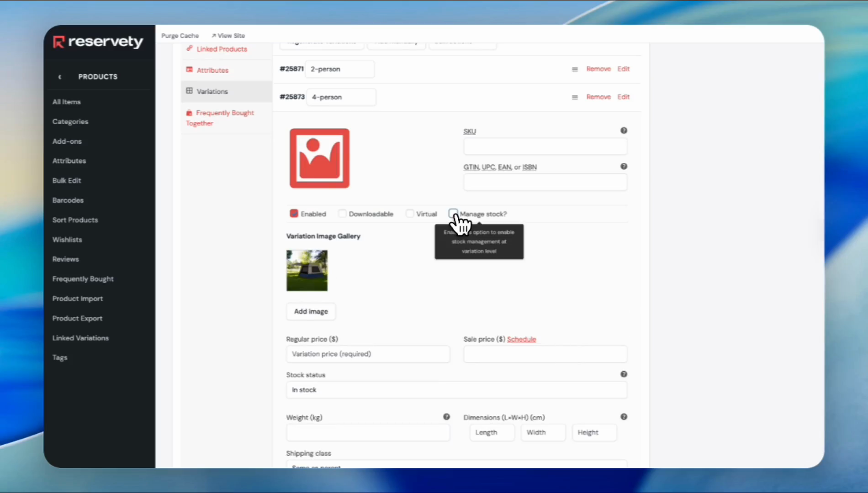Screen dimensions: 868x493
Task: Click the SKU help question mark icon
Action: [624, 131]
